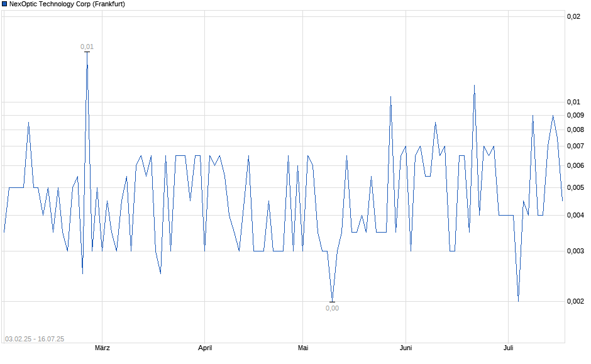This screenshot has height=364, width=591.
Task: Click the 0,01 price axis label on the right
Action: point(573,102)
